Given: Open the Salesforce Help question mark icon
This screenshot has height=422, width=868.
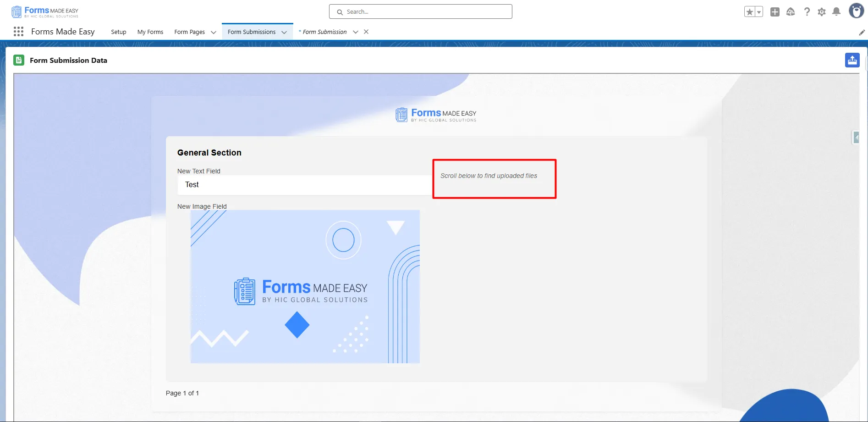Looking at the screenshot, I should coord(807,12).
